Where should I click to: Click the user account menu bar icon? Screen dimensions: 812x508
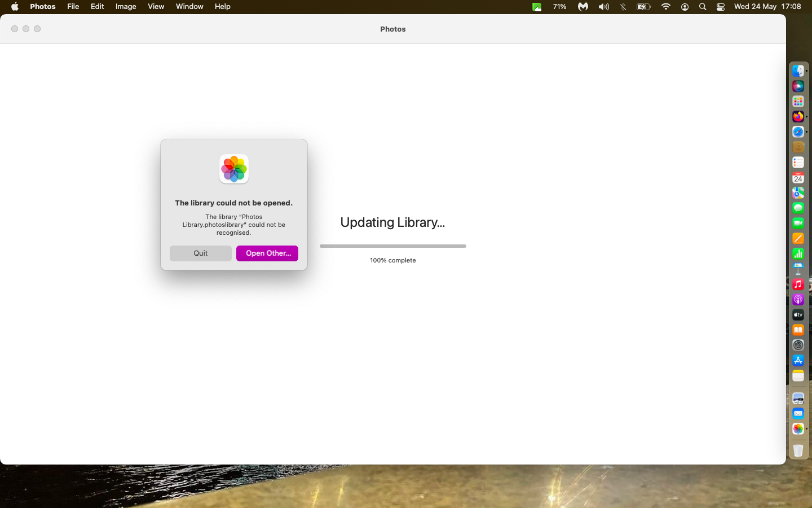[685, 7]
